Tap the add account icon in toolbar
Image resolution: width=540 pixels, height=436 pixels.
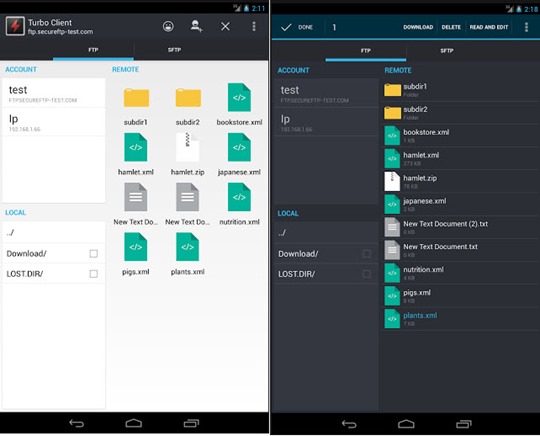[196, 26]
